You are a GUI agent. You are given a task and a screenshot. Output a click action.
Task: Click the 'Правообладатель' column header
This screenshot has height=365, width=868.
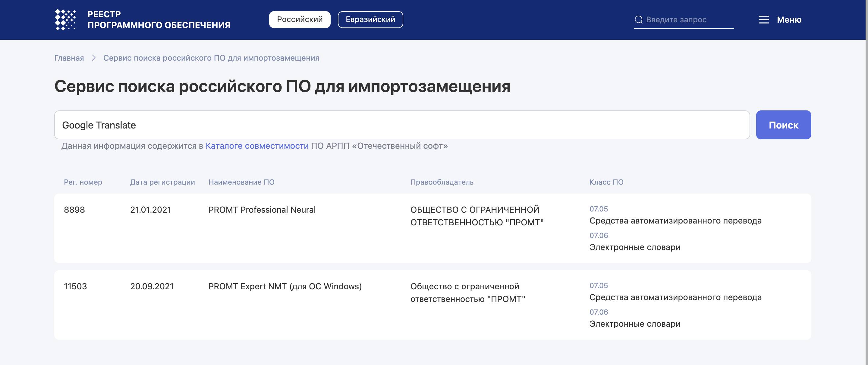pos(442,182)
